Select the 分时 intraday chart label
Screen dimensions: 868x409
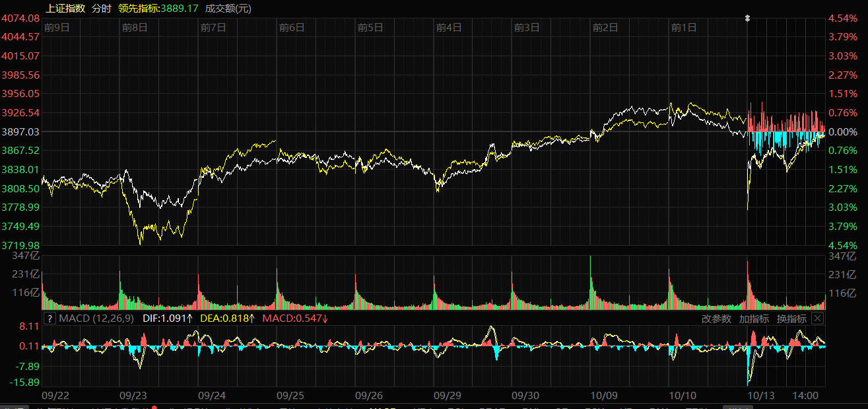pyautogui.click(x=101, y=9)
